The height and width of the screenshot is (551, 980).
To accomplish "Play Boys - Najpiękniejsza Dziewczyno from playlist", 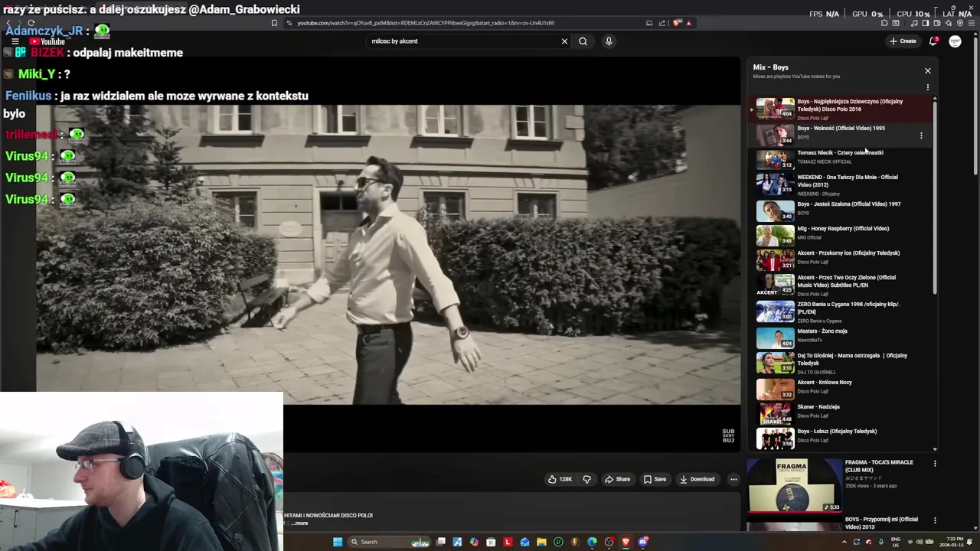I will [840, 109].
